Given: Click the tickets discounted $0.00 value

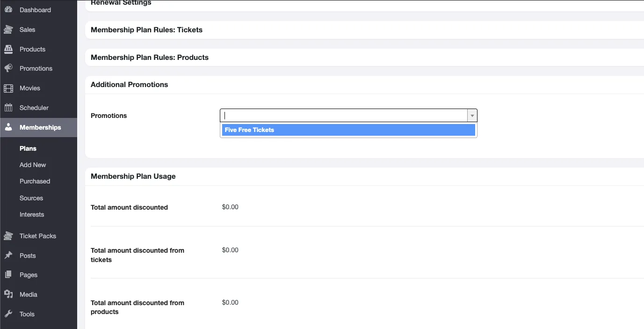Looking at the screenshot, I should pyautogui.click(x=230, y=250).
